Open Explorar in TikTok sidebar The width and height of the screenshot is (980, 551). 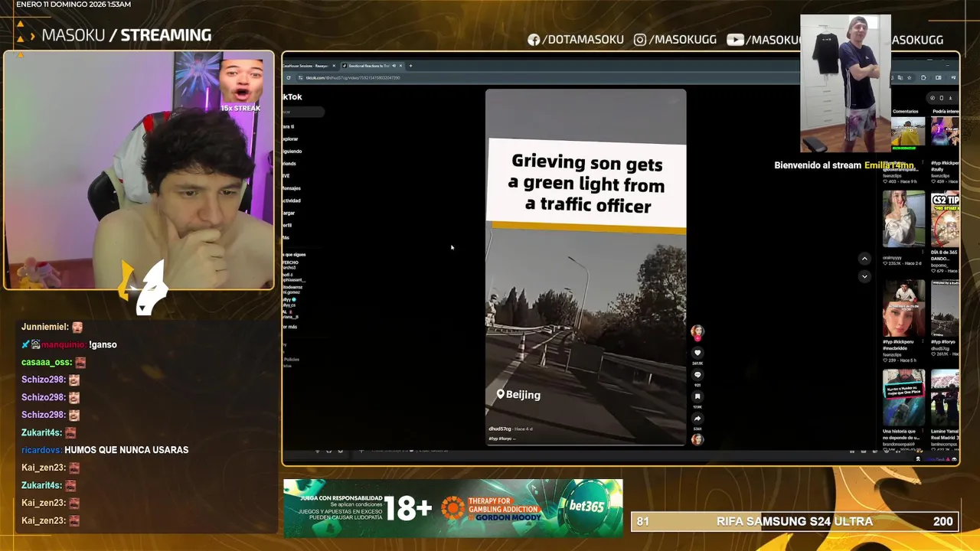(x=291, y=139)
